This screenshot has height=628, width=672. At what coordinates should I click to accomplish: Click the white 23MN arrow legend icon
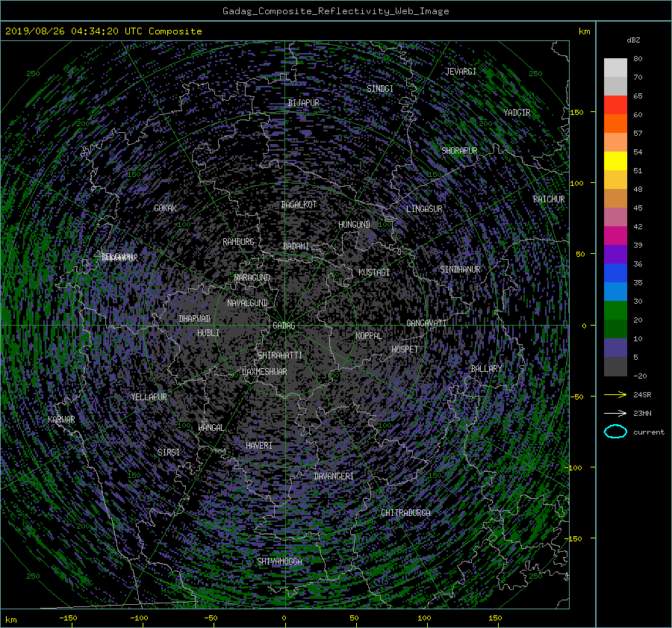pos(615,413)
